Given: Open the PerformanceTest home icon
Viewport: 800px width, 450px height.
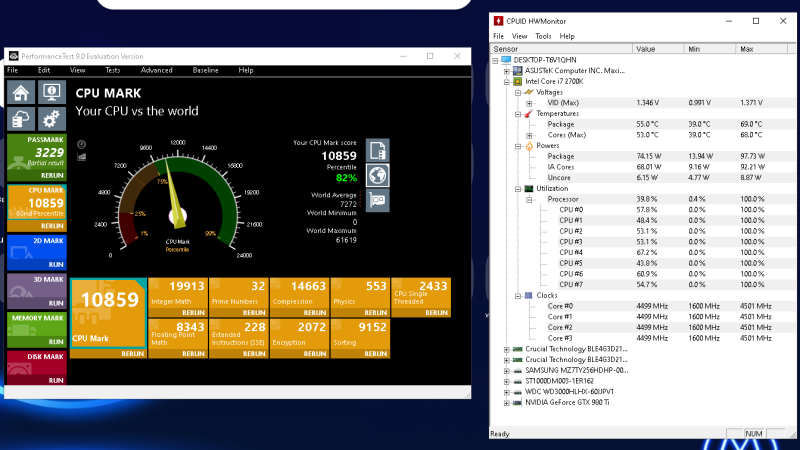Looking at the screenshot, I should [x=21, y=92].
